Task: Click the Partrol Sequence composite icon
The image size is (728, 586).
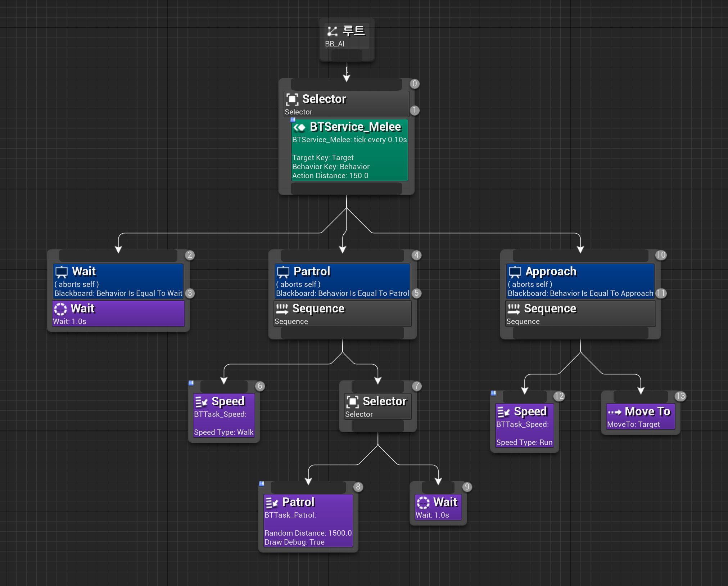Action: pos(282,309)
